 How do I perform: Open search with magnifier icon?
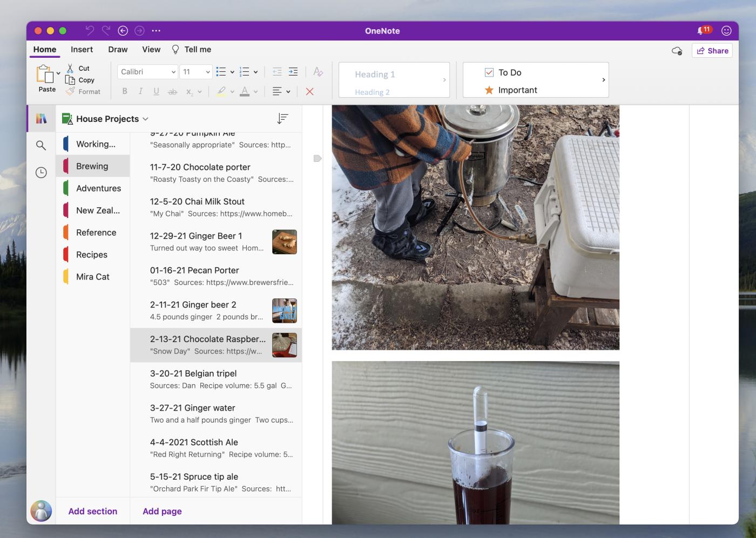tap(41, 145)
